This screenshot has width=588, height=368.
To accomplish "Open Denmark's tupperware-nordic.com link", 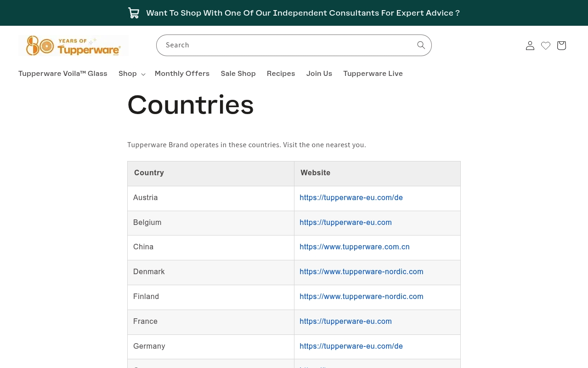I will 362,272.
